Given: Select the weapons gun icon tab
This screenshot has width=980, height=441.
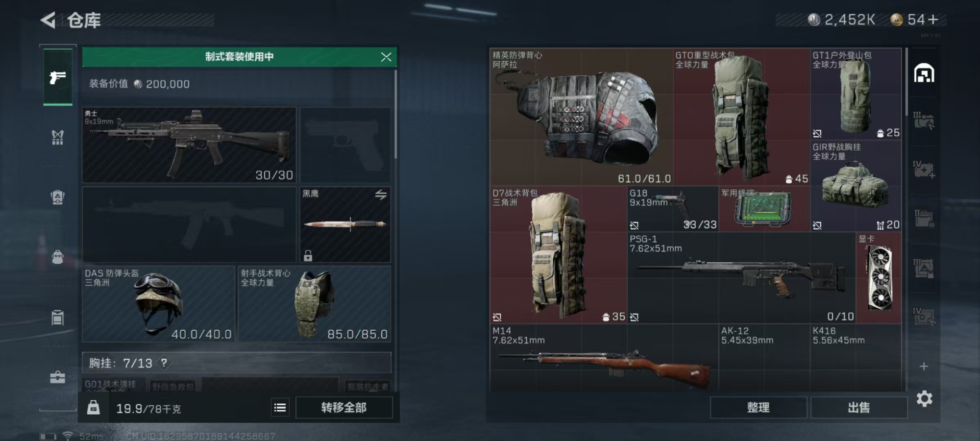Looking at the screenshot, I should click(x=58, y=78).
